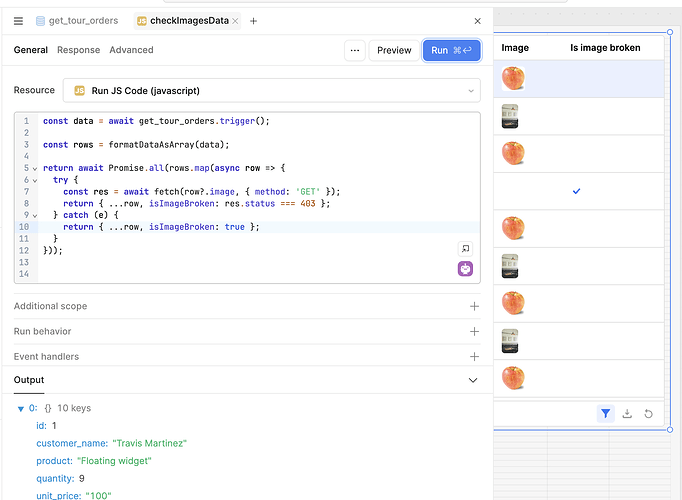Click the id output entry
The image size is (682, 500).
(46, 426)
